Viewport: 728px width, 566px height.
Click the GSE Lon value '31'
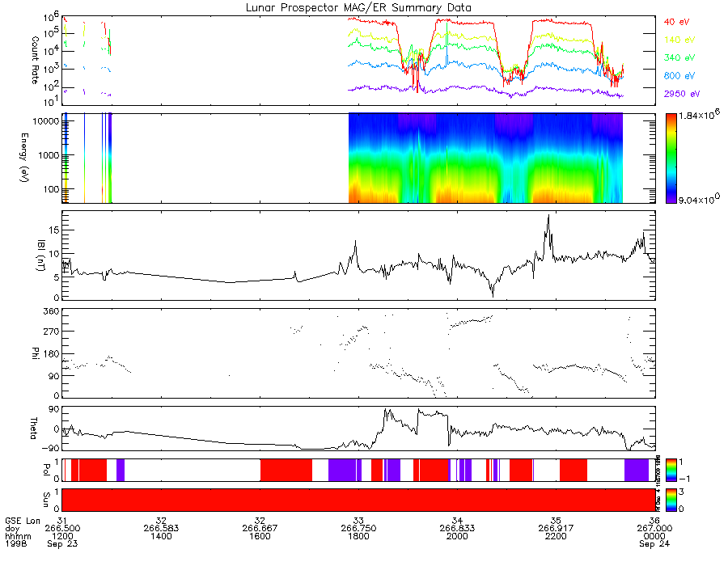[62, 521]
